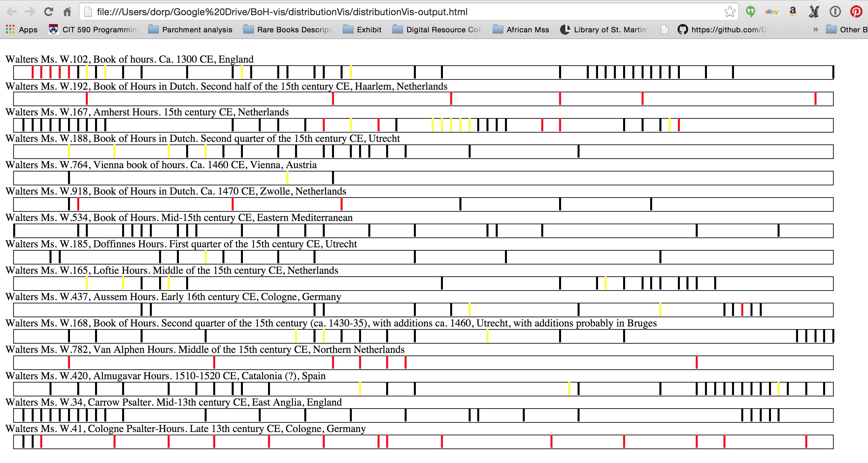Open the Library of St. Martin bookmark
Screen dimensions: 868x463
click(x=605, y=30)
